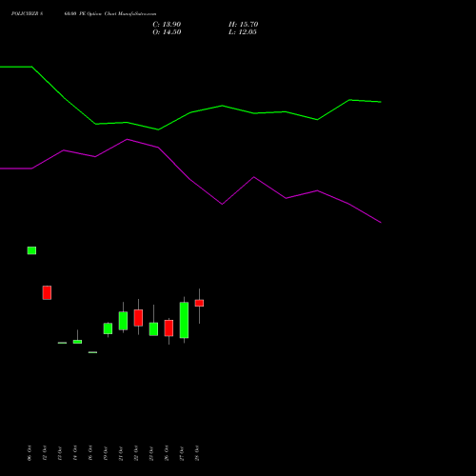Select the green candle above 19 Oct
Image resolution: width=476 pixels, height=476 pixels.
click(x=108, y=328)
